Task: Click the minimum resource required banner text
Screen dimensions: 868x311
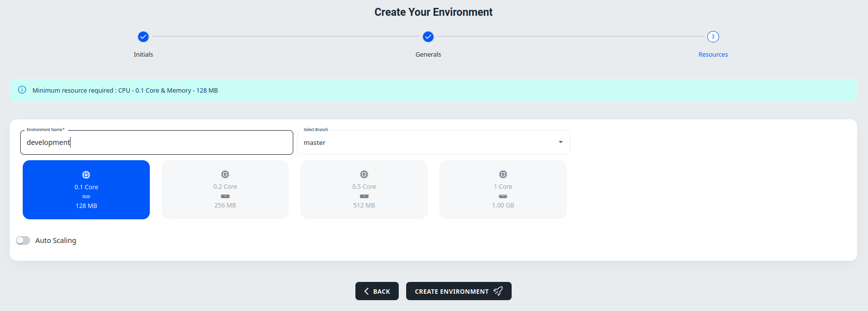Action: coord(125,91)
